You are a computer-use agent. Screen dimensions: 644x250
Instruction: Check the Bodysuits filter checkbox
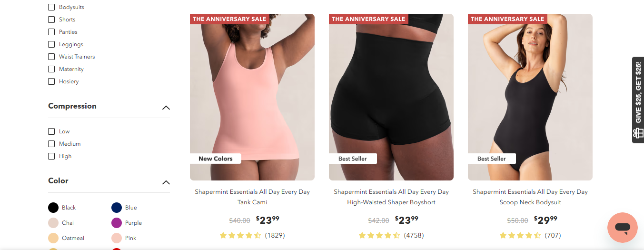[51, 7]
